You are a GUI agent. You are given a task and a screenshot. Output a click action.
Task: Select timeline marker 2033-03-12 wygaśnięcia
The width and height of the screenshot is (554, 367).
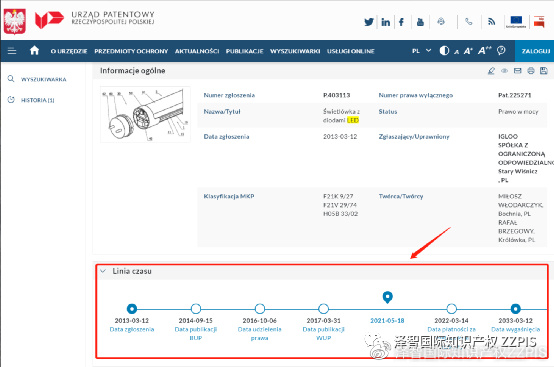click(x=515, y=309)
